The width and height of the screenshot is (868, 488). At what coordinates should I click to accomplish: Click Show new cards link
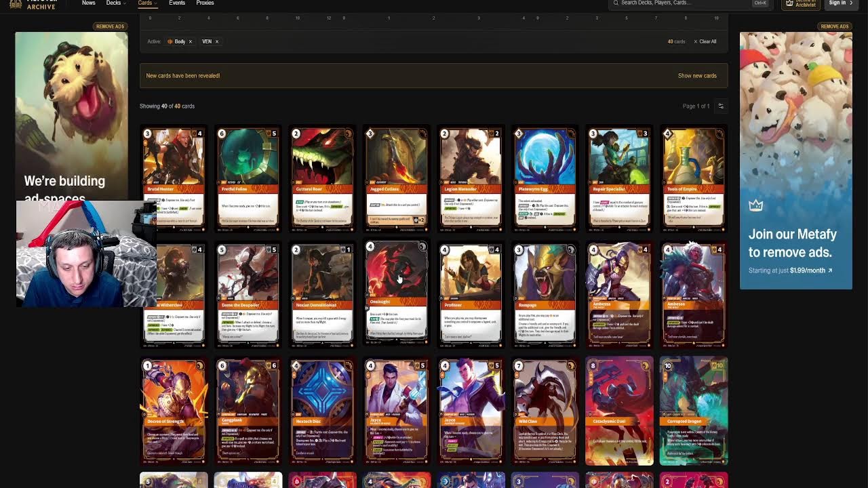click(697, 76)
